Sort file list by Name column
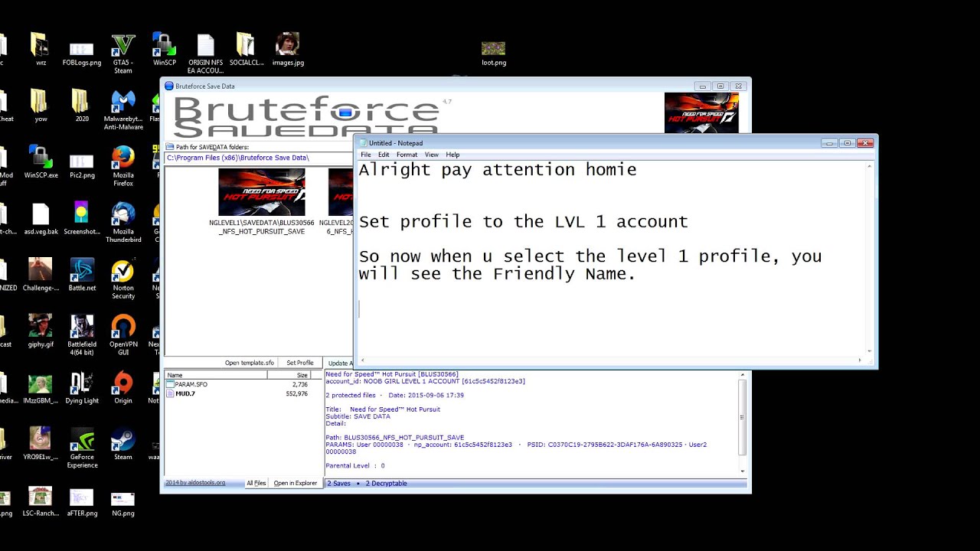The image size is (980, 551). [216, 375]
